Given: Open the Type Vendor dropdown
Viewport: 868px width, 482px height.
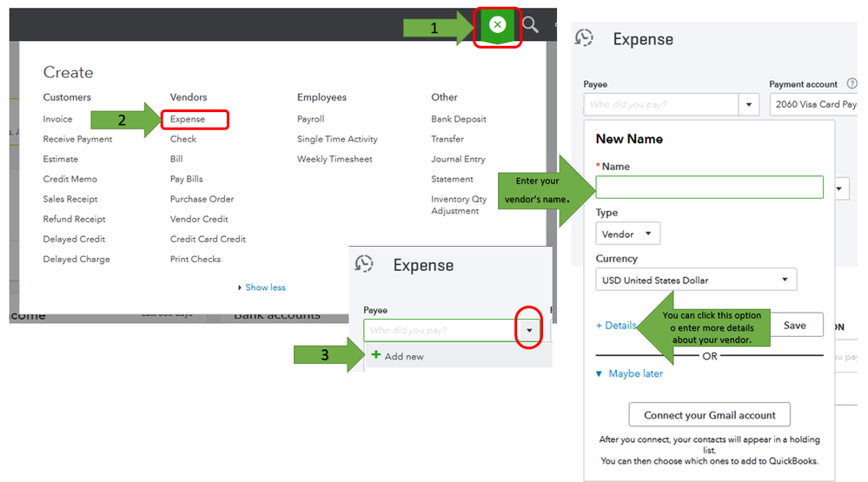Looking at the screenshot, I should [x=627, y=234].
